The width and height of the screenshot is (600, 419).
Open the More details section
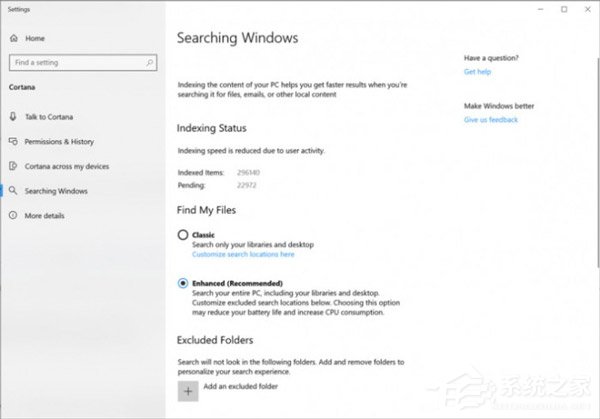click(x=44, y=215)
